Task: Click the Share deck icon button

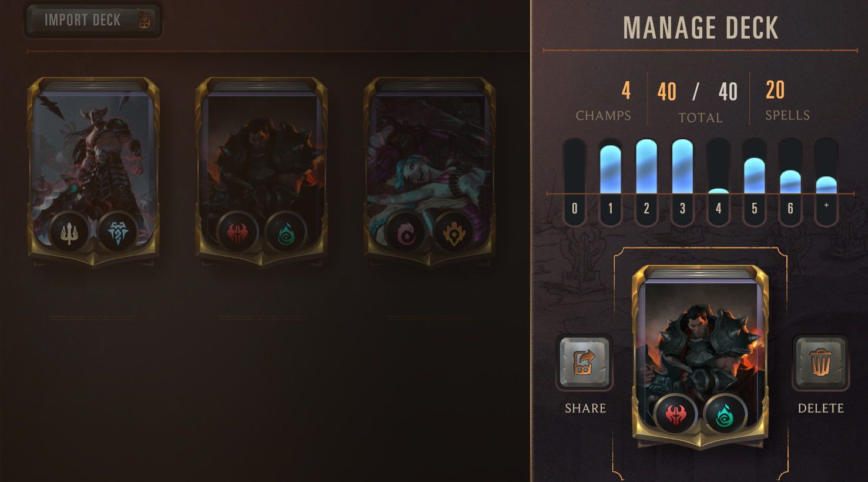Action: click(x=584, y=363)
